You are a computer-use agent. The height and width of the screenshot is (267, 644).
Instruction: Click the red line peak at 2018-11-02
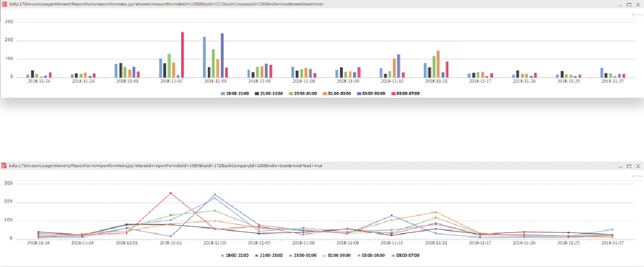171,193
